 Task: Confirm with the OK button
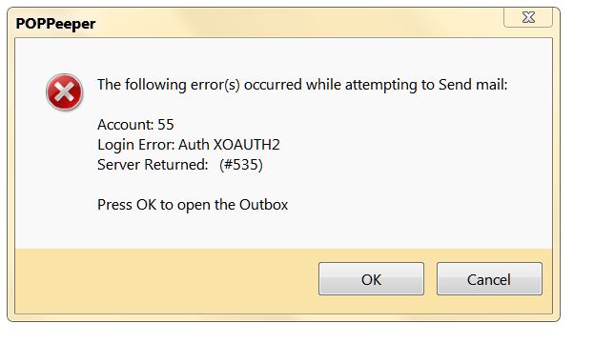point(371,279)
